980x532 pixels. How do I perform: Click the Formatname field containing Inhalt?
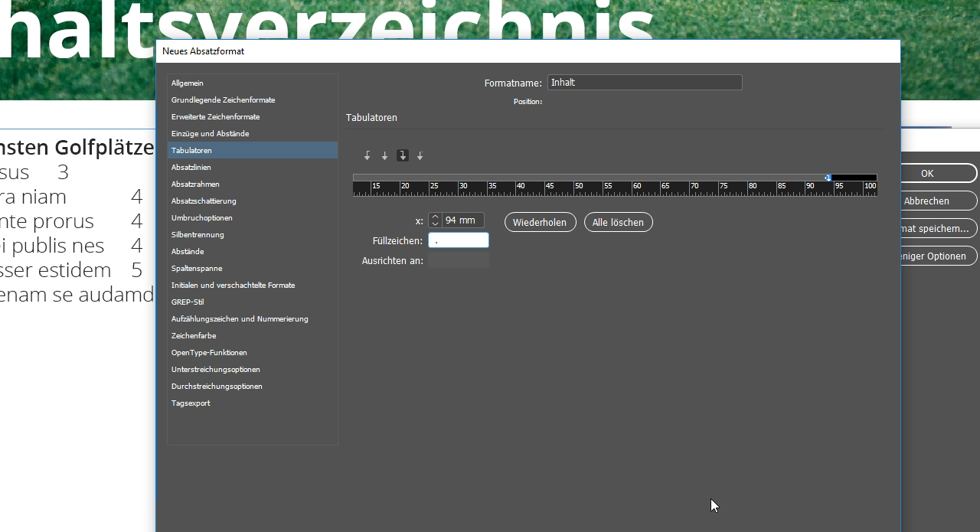(645, 82)
